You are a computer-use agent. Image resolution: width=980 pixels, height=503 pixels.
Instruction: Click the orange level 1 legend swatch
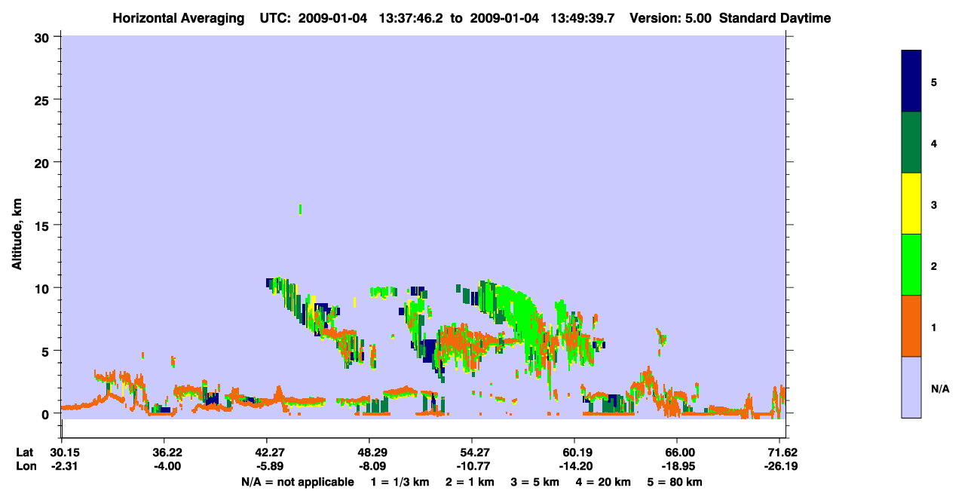point(911,326)
